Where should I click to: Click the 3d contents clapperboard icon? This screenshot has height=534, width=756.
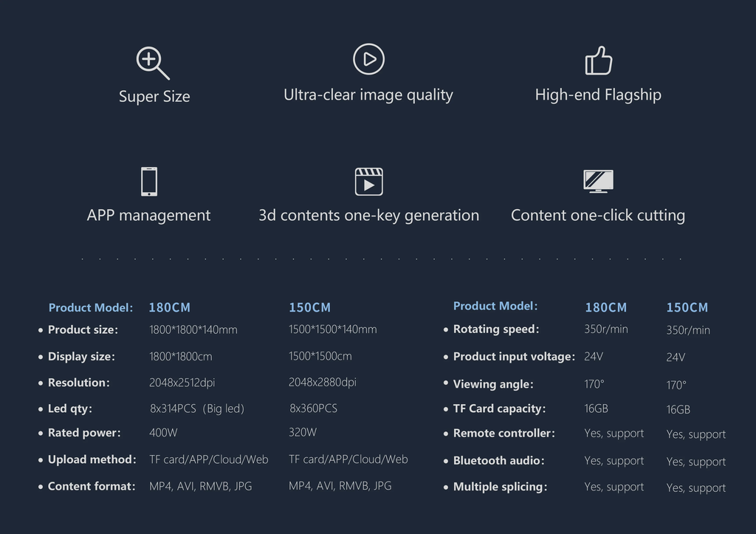click(369, 182)
